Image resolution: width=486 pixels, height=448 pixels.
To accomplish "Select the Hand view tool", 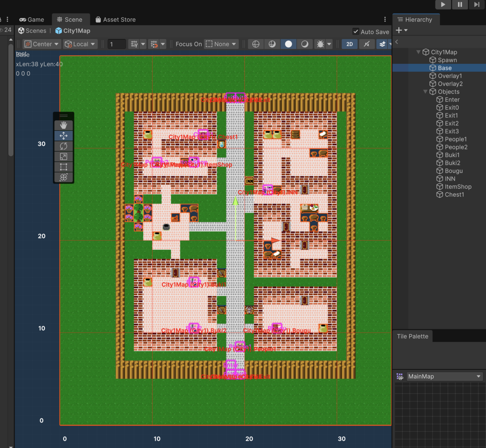I will tap(63, 125).
